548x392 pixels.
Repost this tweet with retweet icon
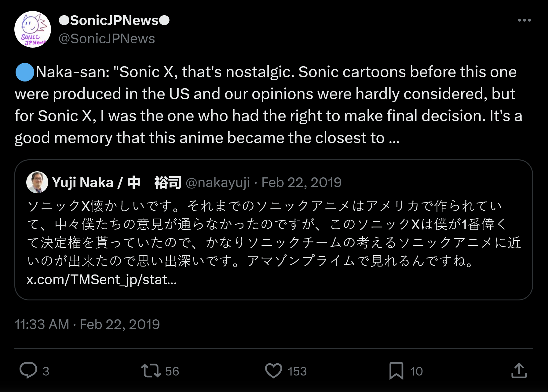(x=151, y=371)
